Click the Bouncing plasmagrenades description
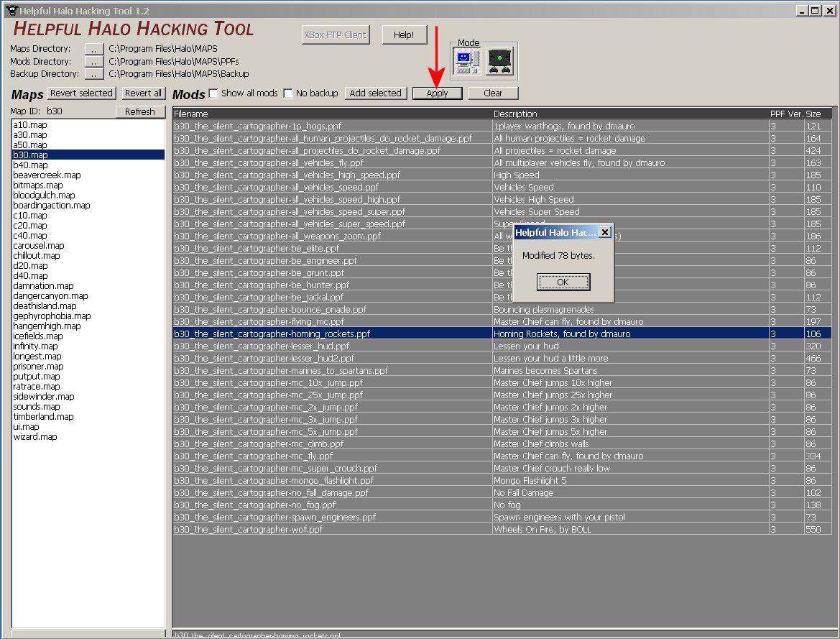The width and height of the screenshot is (840, 639). click(x=544, y=309)
